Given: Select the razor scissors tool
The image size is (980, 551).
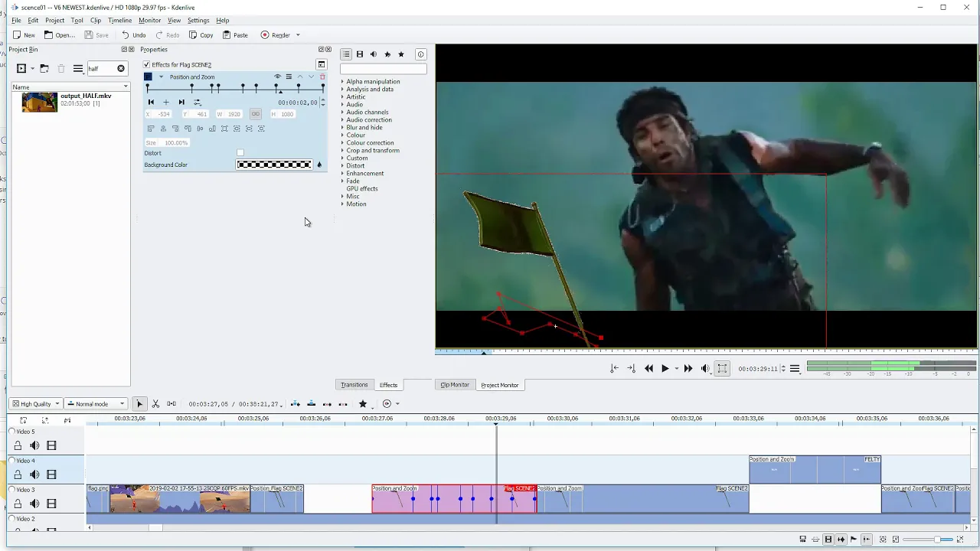Looking at the screenshot, I should tap(155, 404).
